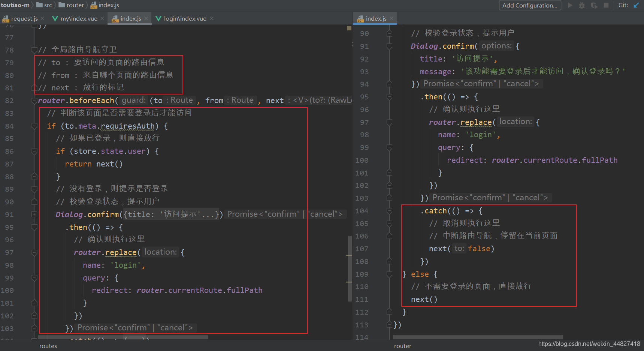
Task: Click 'return next()' on line 87
Action: point(94,164)
